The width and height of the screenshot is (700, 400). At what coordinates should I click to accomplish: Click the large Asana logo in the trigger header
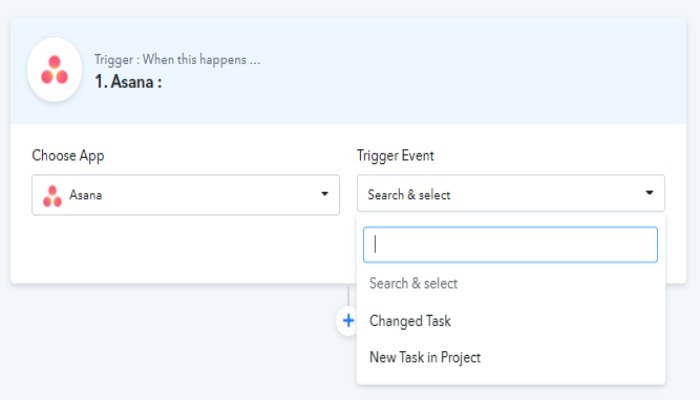point(54,70)
